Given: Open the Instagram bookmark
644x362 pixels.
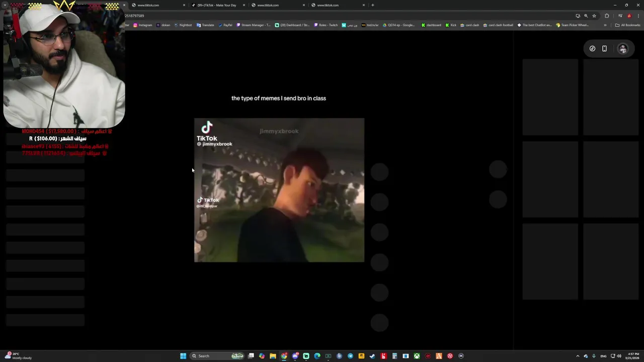Looking at the screenshot, I should (x=142, y=25).
